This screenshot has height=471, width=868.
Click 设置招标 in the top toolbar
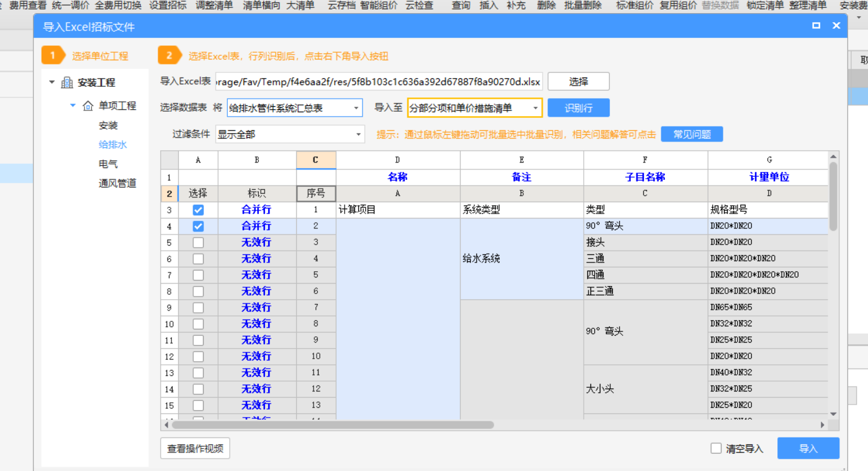[168, 6]
